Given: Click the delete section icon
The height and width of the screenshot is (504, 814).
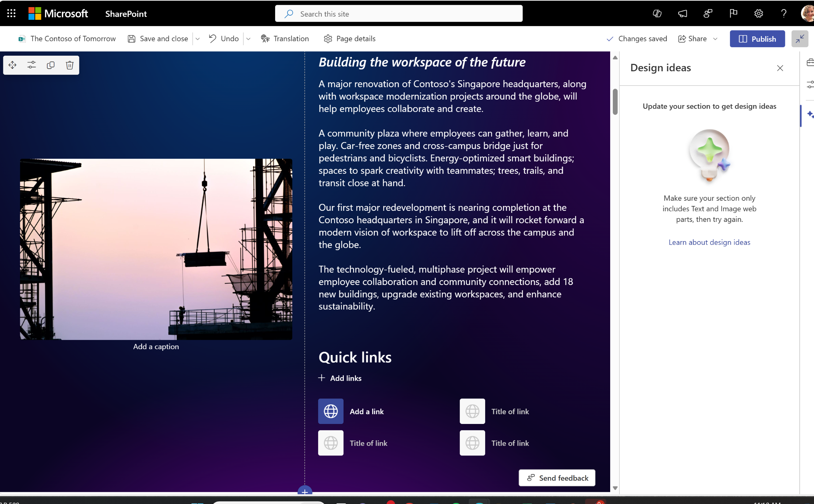Looking at the screenshot, I should pyautogui.click(x=69, y=64).
